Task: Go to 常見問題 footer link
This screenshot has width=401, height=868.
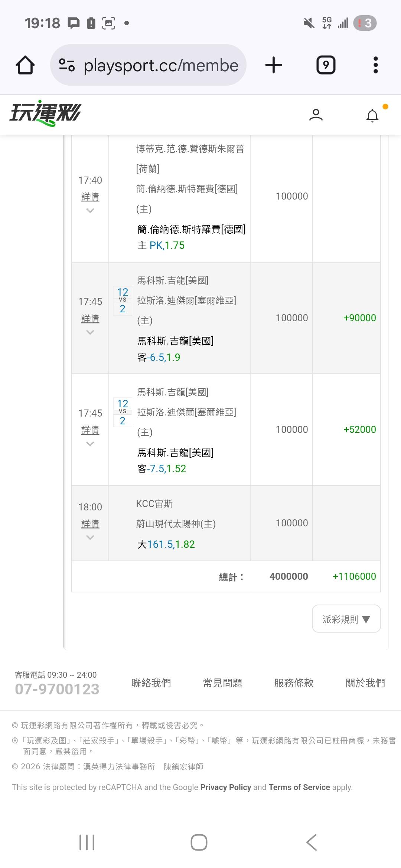Action: [222, 683]
